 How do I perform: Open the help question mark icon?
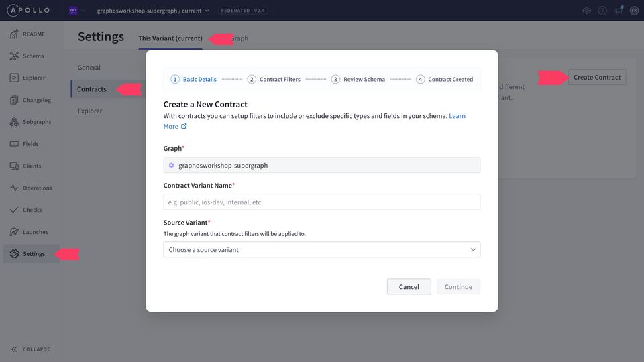pos(602,11)
